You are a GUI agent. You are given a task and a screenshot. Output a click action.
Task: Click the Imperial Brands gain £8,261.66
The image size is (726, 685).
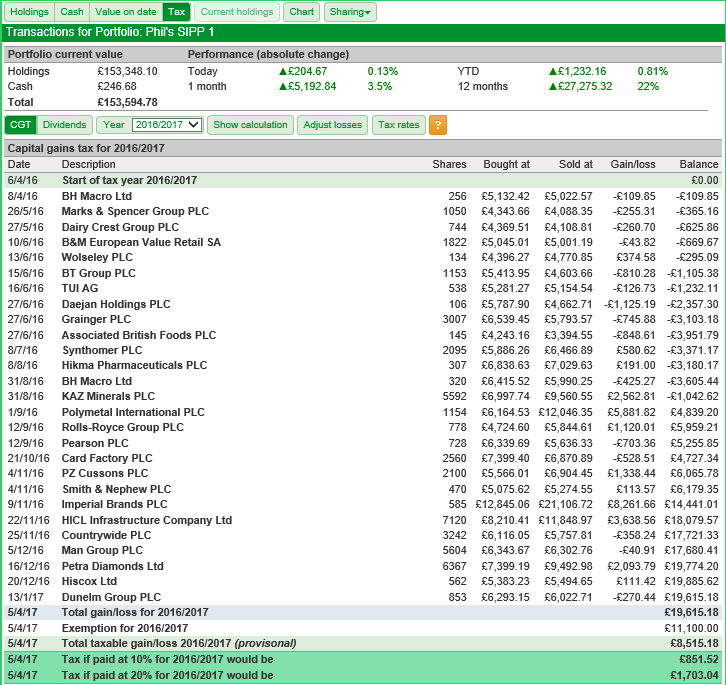click(631, 504)
